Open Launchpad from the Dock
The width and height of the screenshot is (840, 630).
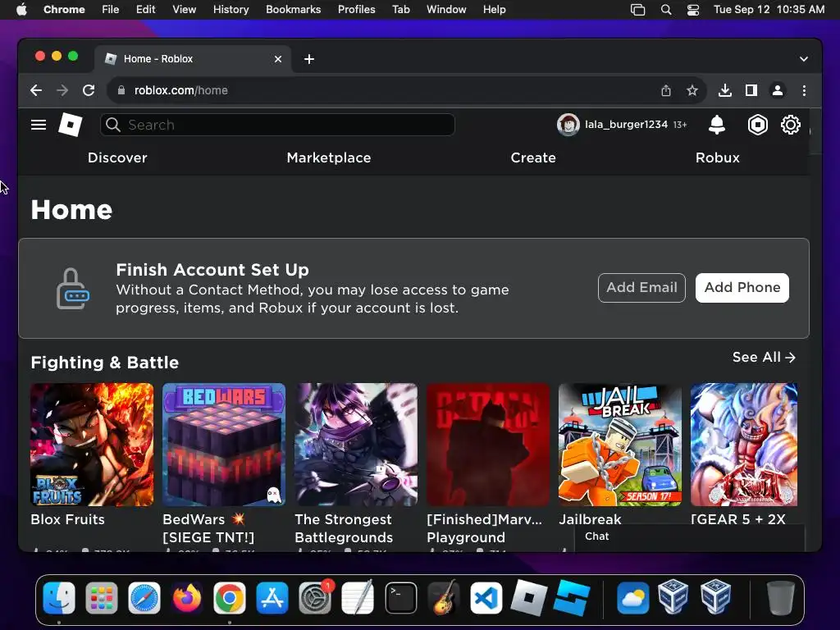click(101, 597)
